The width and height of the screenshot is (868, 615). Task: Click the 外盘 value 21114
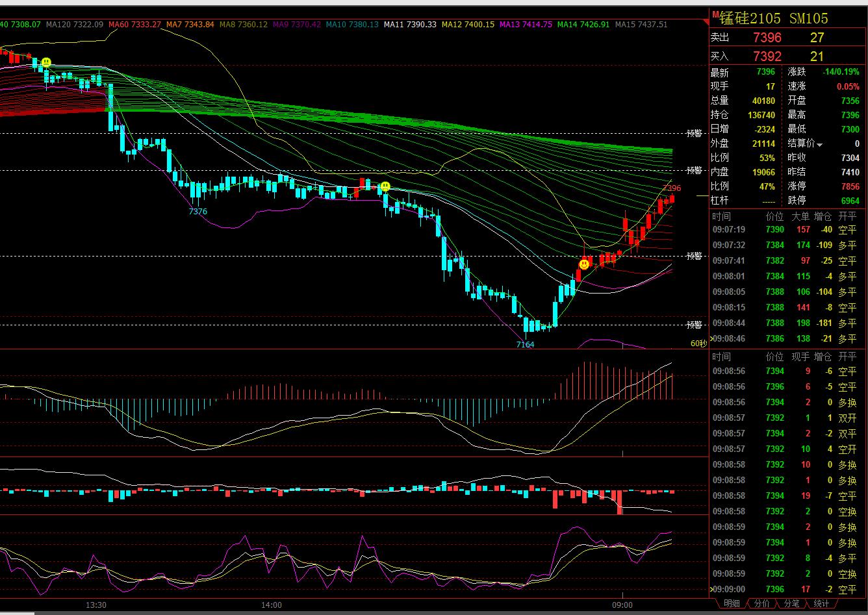click(764, 144)
